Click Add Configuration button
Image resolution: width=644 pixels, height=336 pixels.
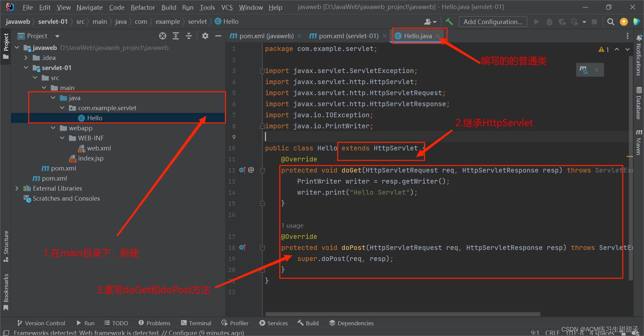tap(493, 22)
